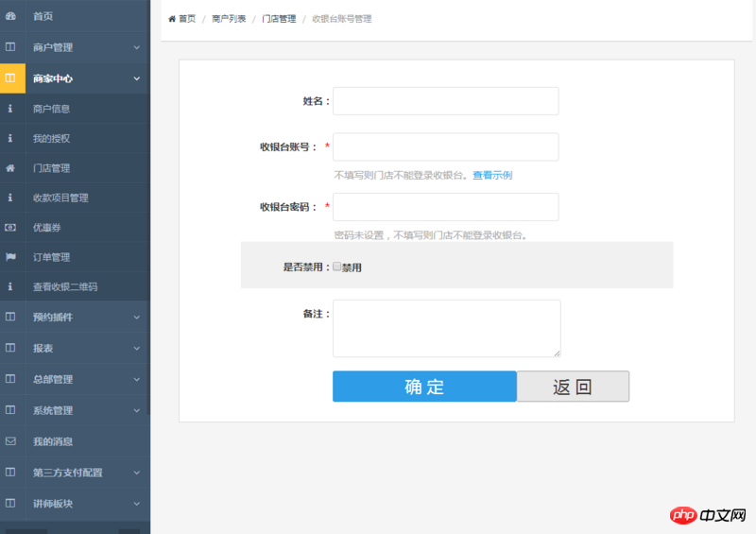Focus the 收银台账号 input field
The width and height of the screenshot is (756, 534).
[x=445, y=146]
